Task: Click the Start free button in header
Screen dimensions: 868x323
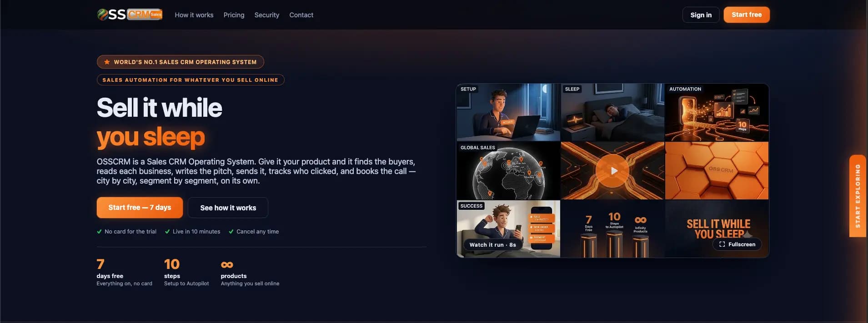Action: [747, 15]
